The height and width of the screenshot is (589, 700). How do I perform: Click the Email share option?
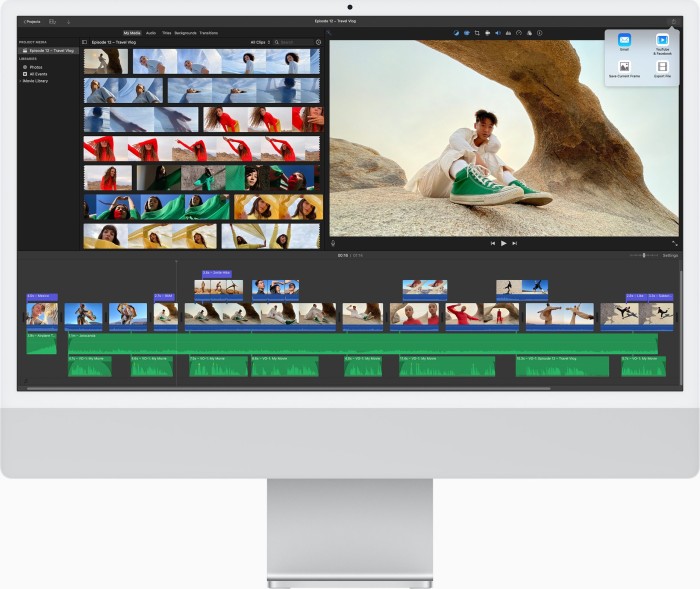coord(624,41)
